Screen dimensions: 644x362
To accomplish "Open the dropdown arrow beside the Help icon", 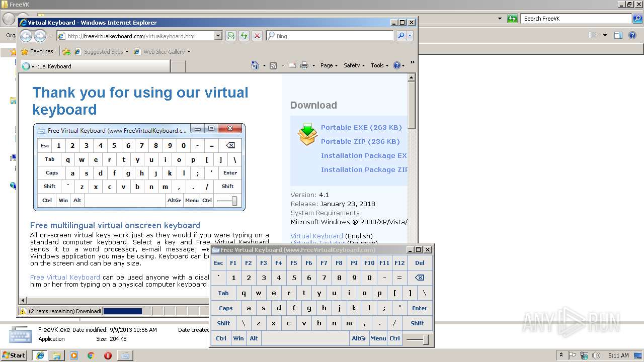I will (x=404, y=66).
